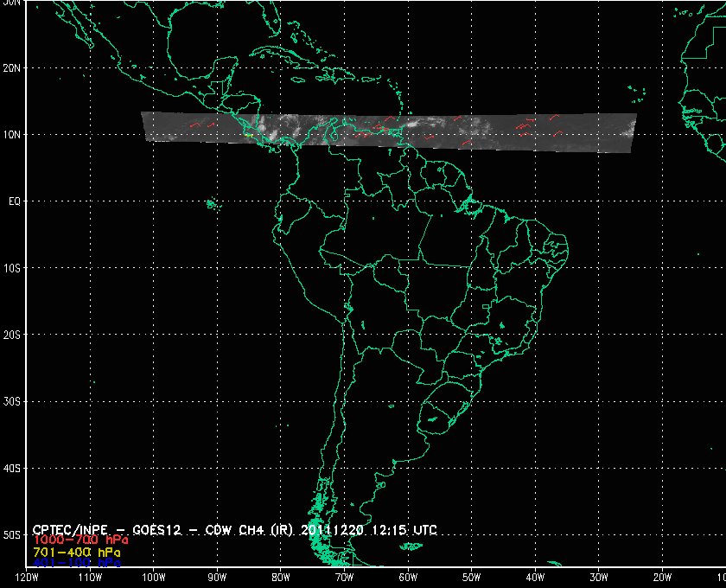The width and height of the screenshot is (726, 588).
Task: Click the 40S latitude axis label
Action: [11, 469]
